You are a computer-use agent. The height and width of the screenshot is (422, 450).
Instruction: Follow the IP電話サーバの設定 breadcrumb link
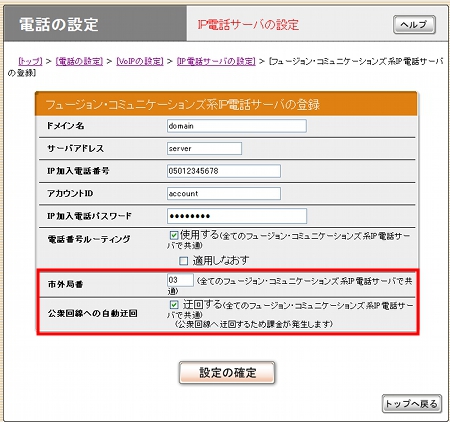coord(216,61)
